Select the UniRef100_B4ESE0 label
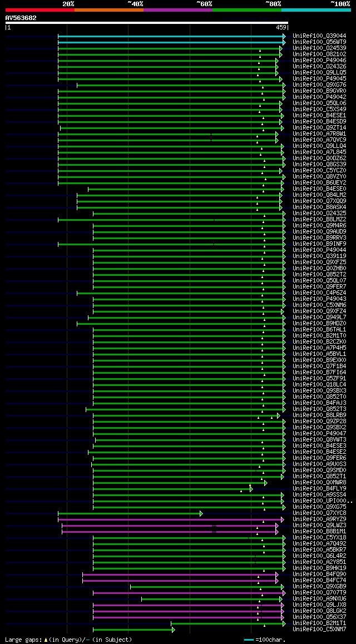The height and width of the screenshot is (644, 356). tap(319, 189)
